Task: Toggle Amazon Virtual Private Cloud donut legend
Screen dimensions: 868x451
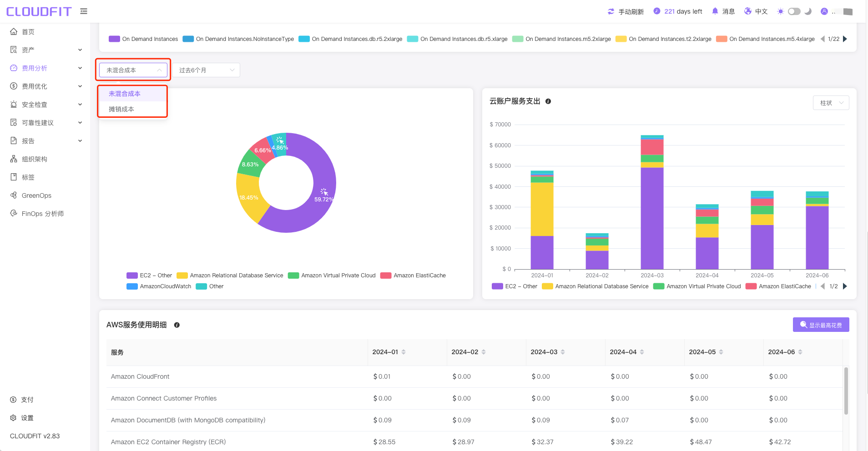Action: 332,276
